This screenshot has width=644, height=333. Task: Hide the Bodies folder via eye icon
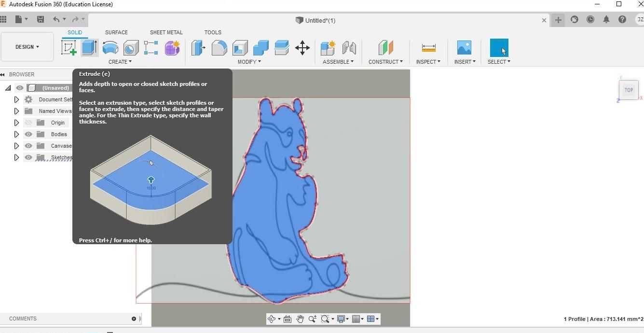(28, 134)
